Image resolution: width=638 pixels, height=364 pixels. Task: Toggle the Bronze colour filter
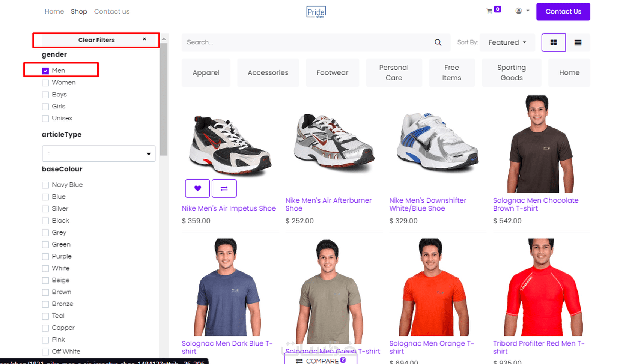point(45,304)
